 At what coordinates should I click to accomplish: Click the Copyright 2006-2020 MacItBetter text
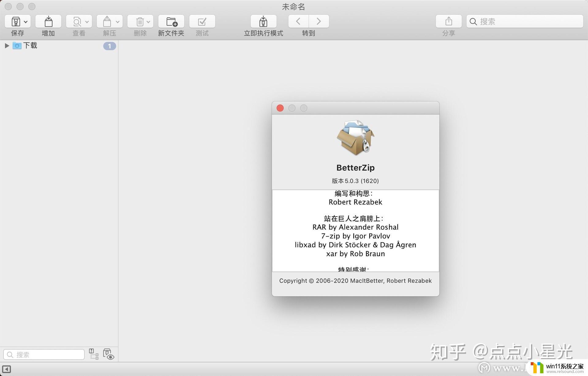click(x=356, y=281)
